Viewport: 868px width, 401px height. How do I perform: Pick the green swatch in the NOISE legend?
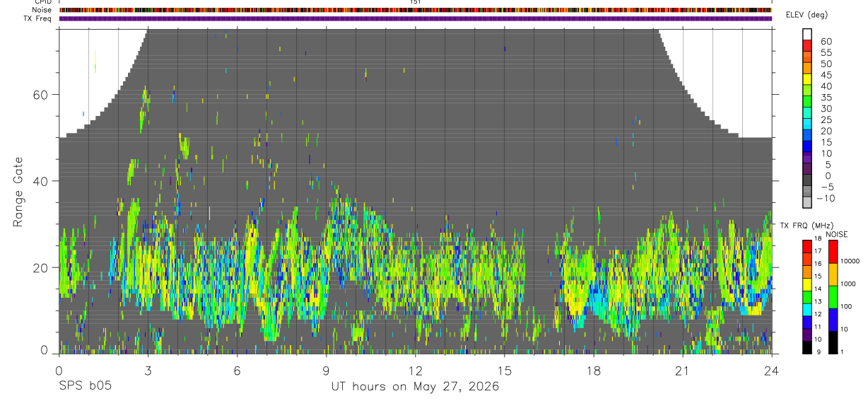(x=833, y=297)
